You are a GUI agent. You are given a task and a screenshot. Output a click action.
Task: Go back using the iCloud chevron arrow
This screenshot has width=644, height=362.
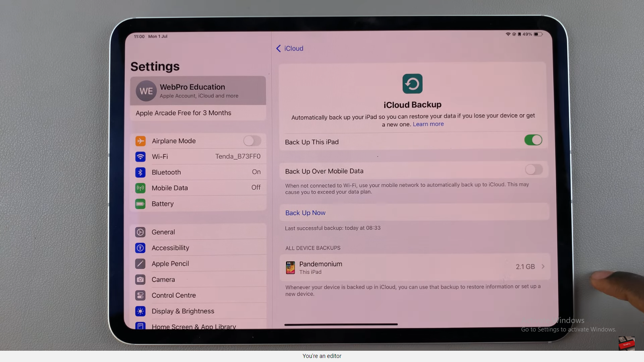(279, 48)
